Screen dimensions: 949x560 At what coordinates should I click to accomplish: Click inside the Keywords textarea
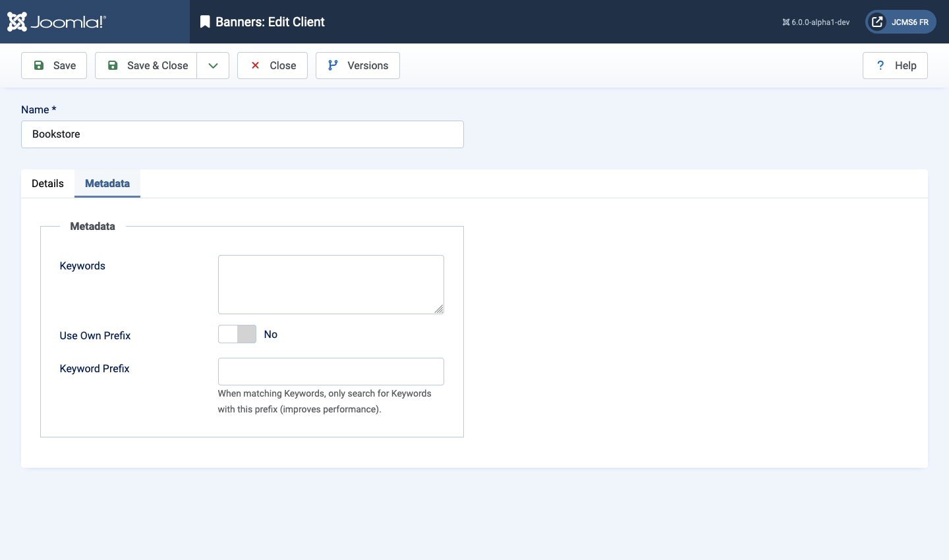coord(331,285)
